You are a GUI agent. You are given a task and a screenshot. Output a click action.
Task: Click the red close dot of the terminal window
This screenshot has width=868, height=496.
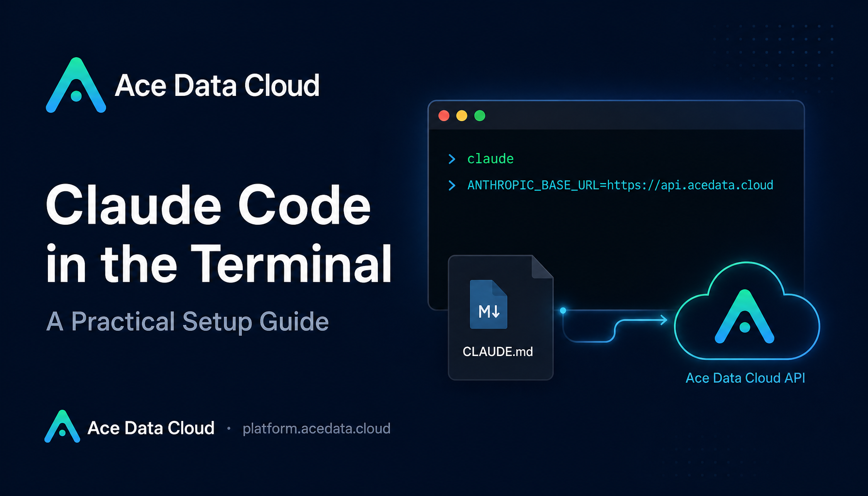pos(444,116)
